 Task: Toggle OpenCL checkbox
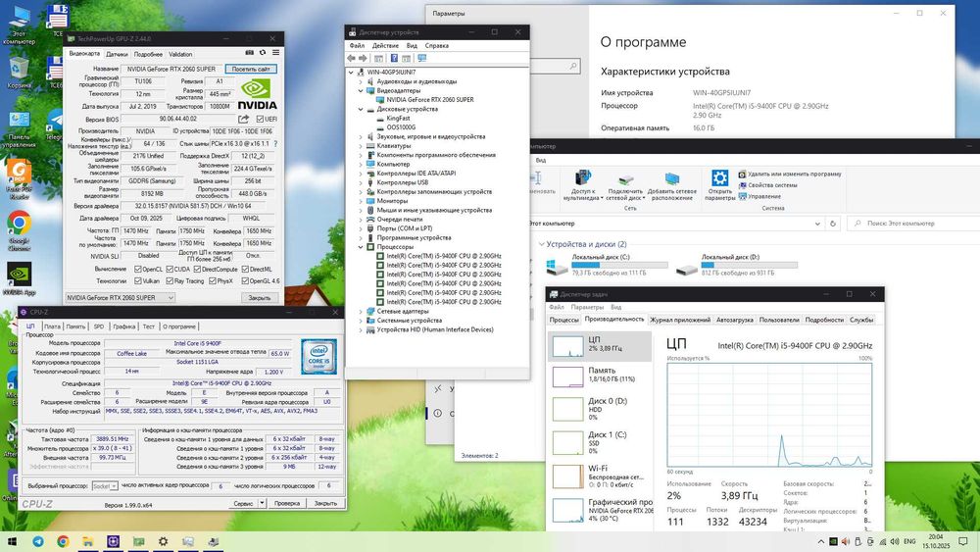(138, 269)
